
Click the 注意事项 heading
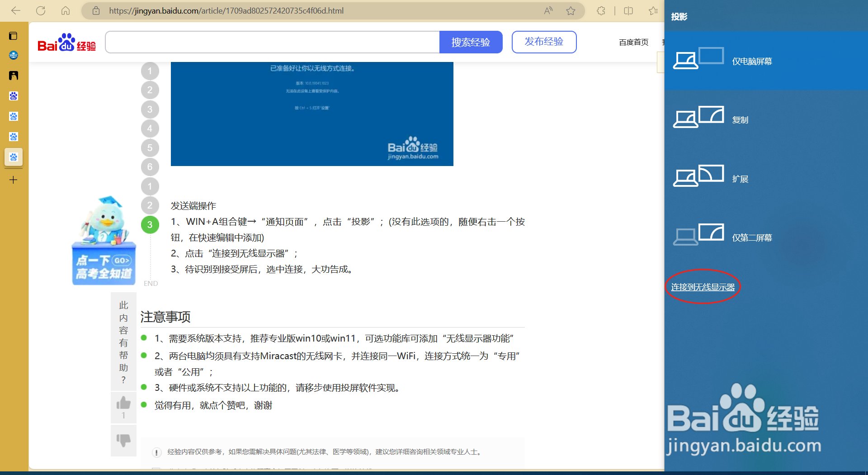click(165, 317)
